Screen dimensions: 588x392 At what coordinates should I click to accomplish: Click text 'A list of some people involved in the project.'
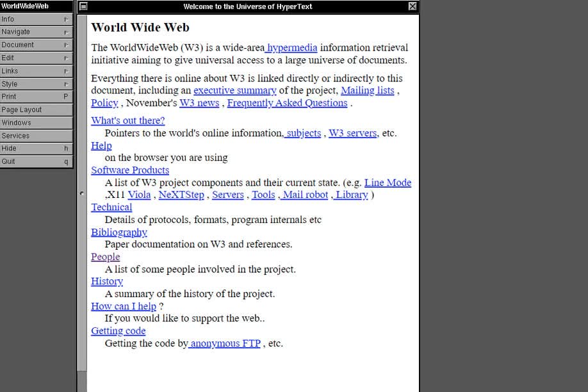[200, 269]
